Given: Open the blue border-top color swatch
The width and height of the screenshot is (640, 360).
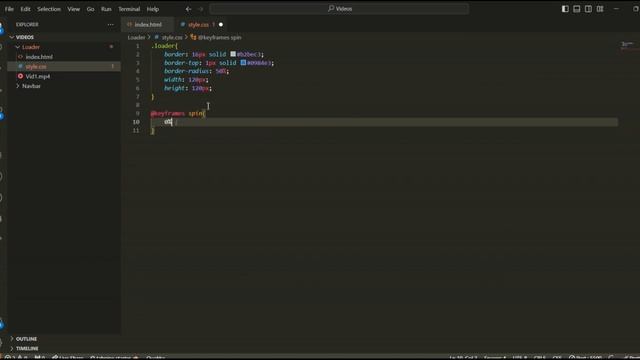Looking at the screenshot, I should click(x=243, y=62).
